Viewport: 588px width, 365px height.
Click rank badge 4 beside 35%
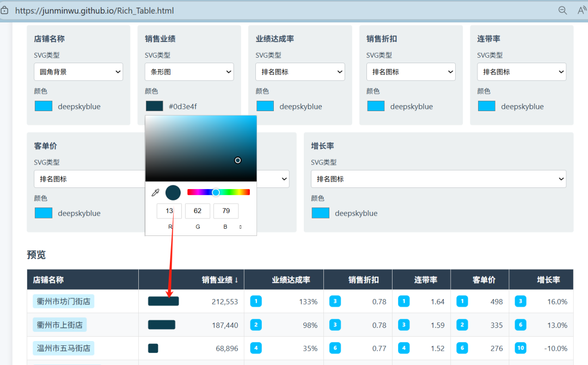(256, 348)
